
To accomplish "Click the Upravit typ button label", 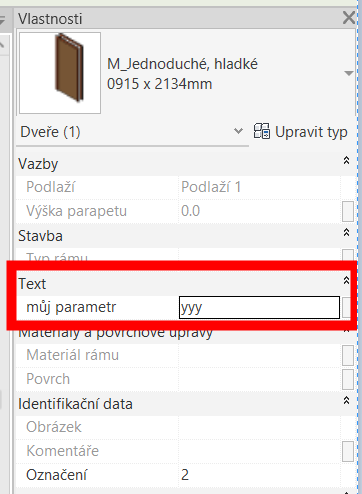I will [x=311, y=132].
